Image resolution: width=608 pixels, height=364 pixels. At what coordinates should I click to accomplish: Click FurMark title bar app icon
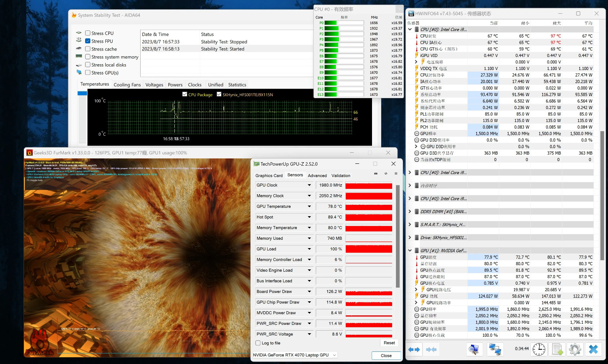30,153
